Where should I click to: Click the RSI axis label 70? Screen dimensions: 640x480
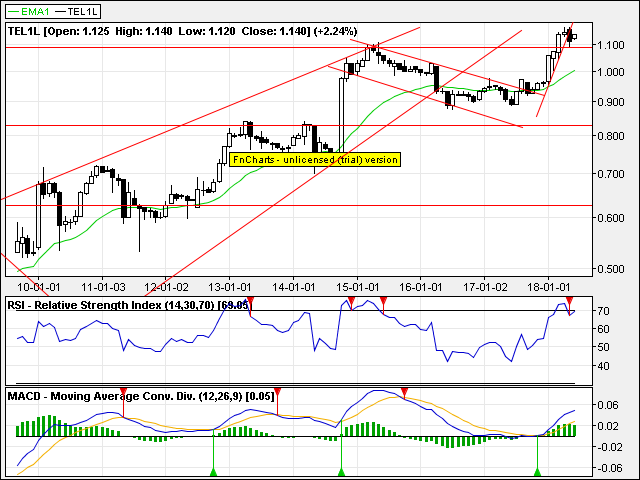click(603, 311)
